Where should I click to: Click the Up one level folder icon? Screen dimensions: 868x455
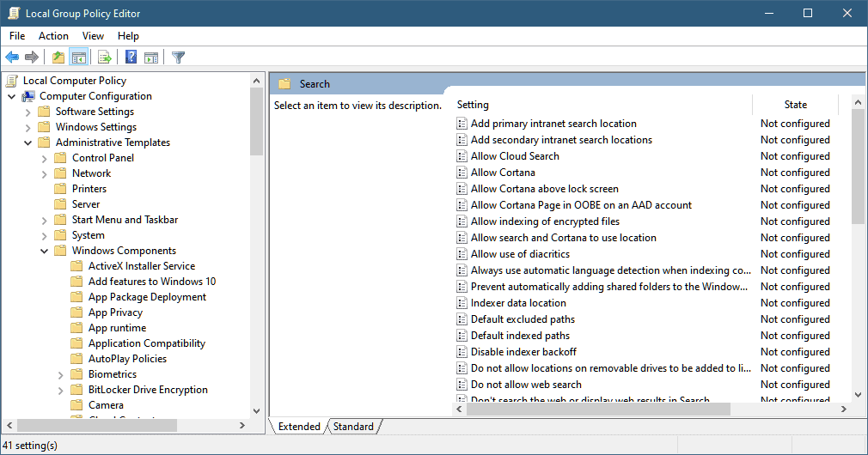58,57
